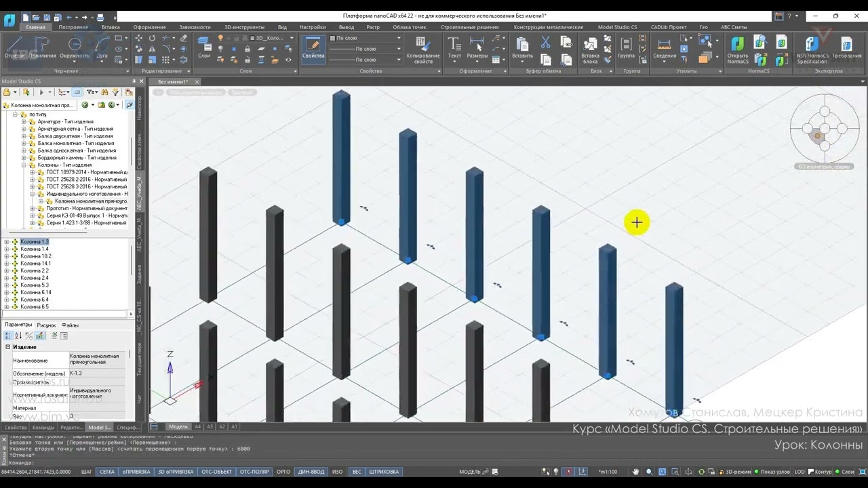868x488 pixels.
Task: Close the Без имени1 document tab
Action: (x=197, y=82)
